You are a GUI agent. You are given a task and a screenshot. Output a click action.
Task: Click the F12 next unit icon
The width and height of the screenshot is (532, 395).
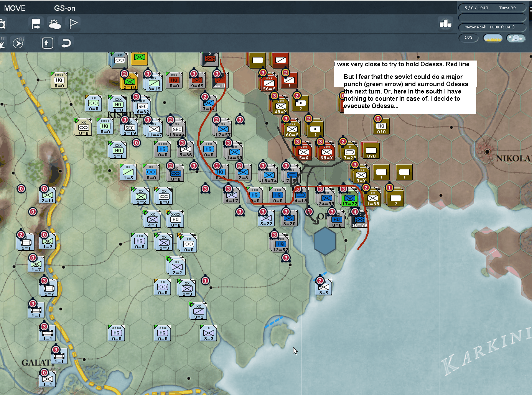[x=18, y=43]
